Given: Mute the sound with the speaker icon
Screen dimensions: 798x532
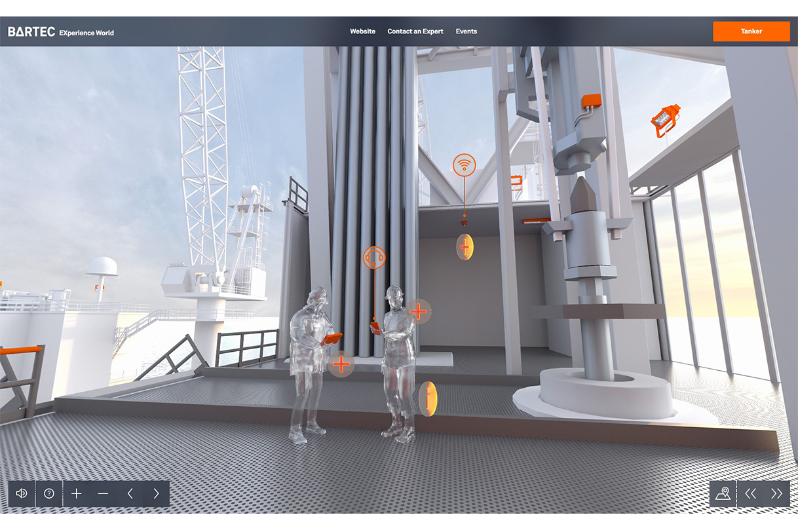Looking at the screenshot, I should pyautogui.click(x=22, y=493).
